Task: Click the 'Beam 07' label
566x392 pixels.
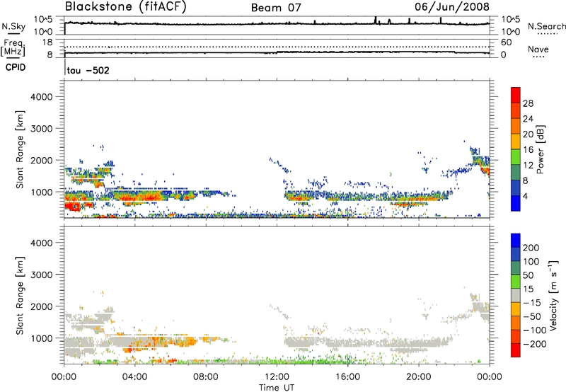Action: click(x=276, y=8)
